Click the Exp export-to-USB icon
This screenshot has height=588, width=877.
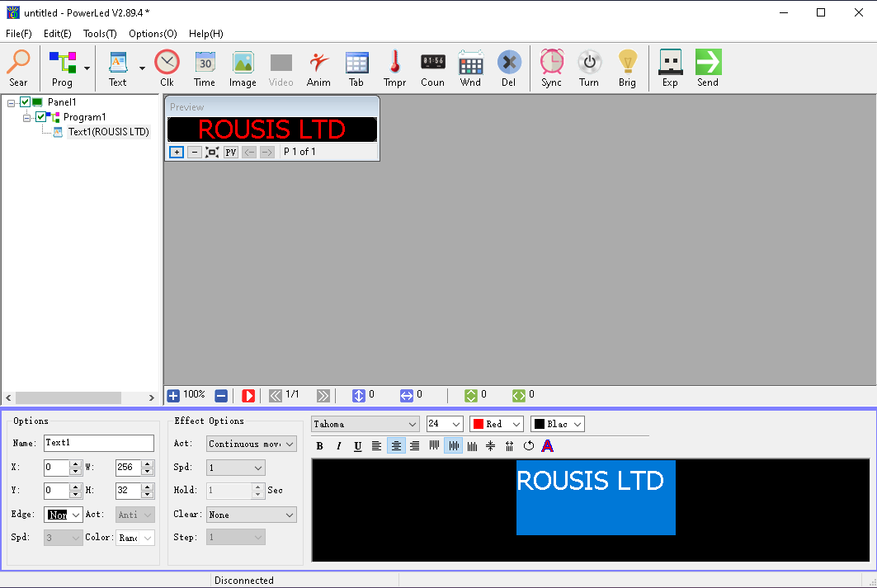click(x=670, y=68)
